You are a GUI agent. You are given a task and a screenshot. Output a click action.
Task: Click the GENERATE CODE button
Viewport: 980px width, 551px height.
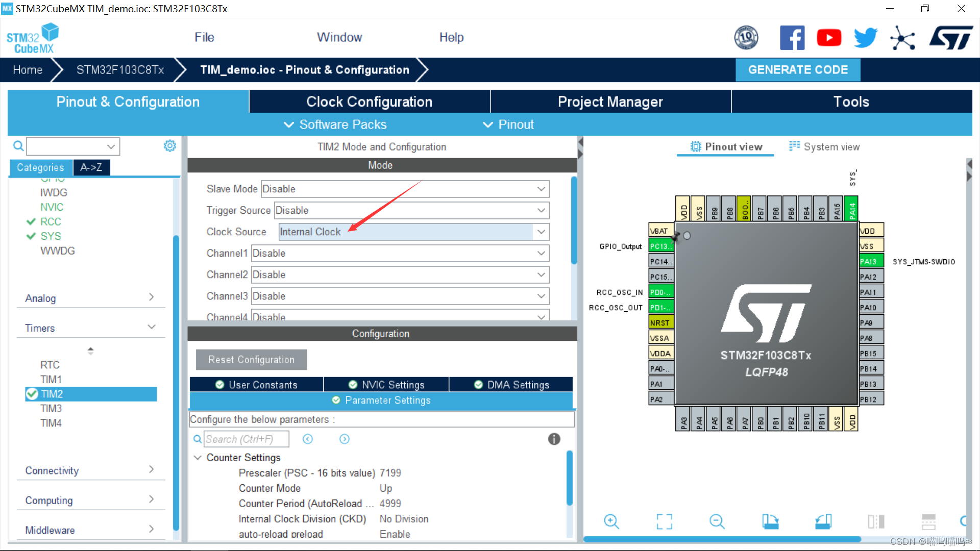coord(798,69)
